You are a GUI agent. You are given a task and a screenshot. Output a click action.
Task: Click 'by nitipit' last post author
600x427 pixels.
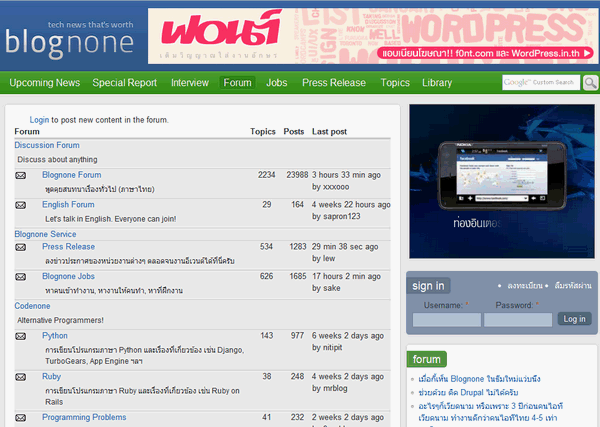coord(327,348)
